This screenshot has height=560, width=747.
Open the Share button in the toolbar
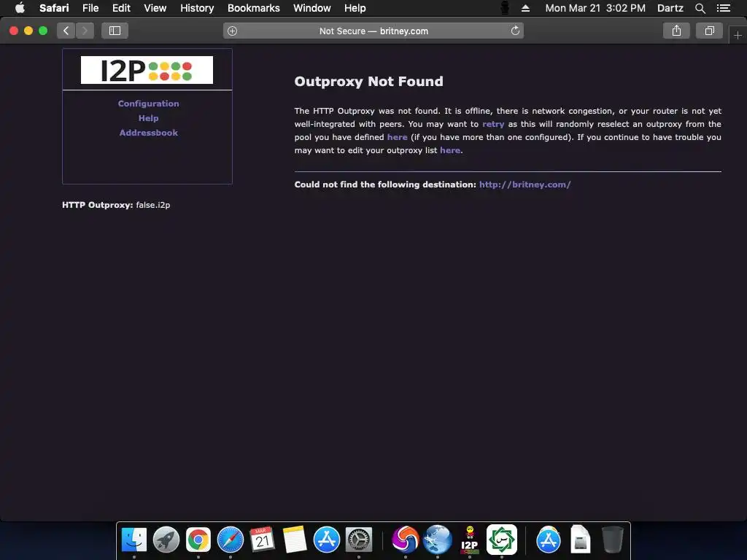point(676,31)
